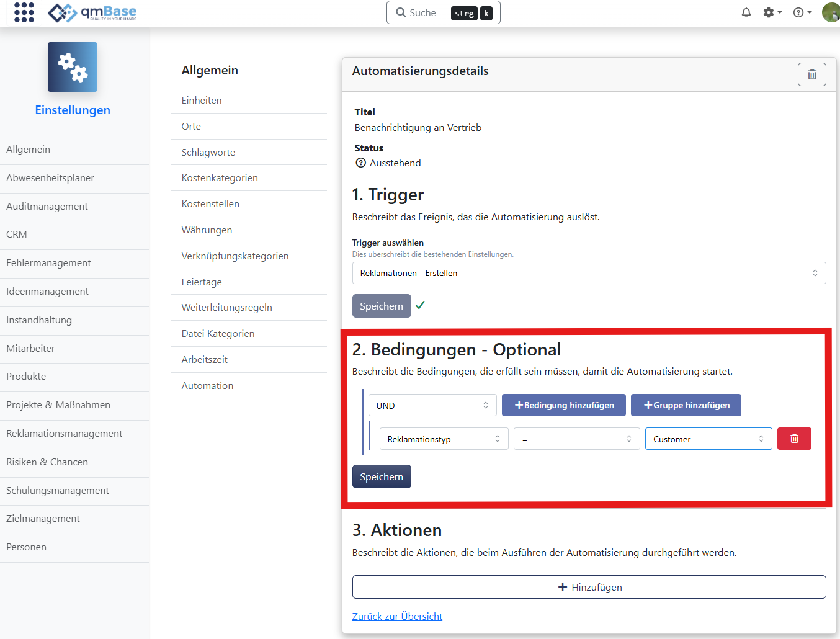Image resolution: width=840 pixels, height=639 pixels.
Task: Click the qmBase logo
Action: pos(93,12)
